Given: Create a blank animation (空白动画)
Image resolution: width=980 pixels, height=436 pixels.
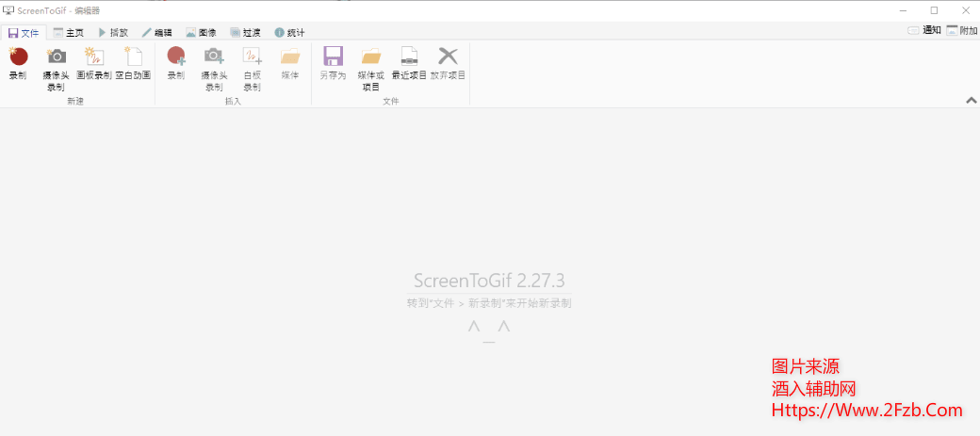Looking at the screenshot, I should point(133,63).
